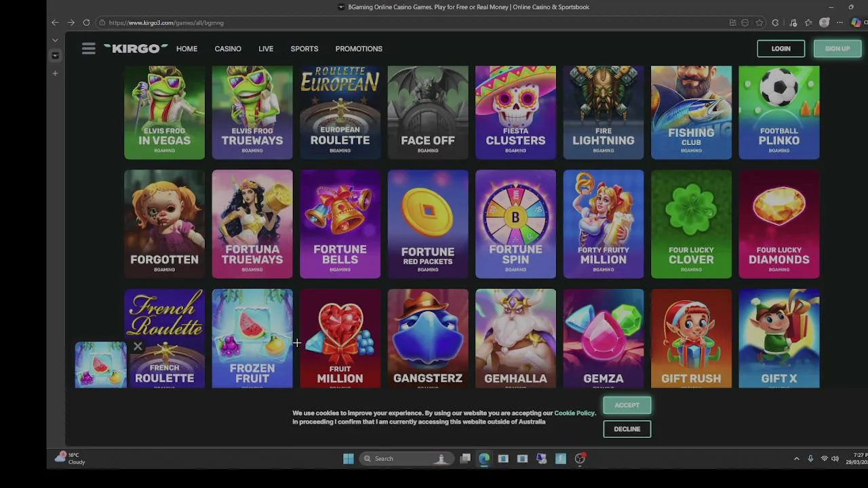Open the Gemza game tile
Screen dimensions: 868x488
[x=604, y=339]
